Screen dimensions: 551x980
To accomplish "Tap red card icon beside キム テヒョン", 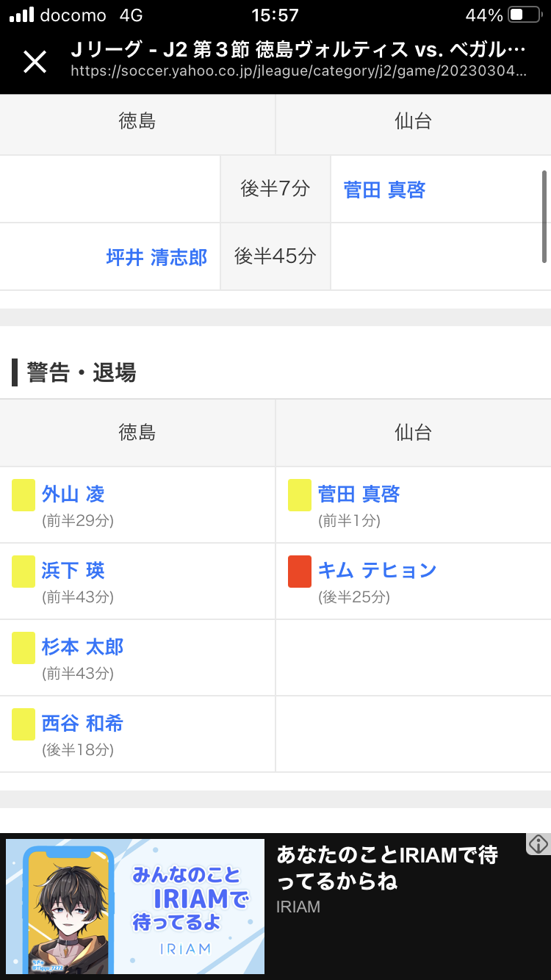I will (300, 571).
